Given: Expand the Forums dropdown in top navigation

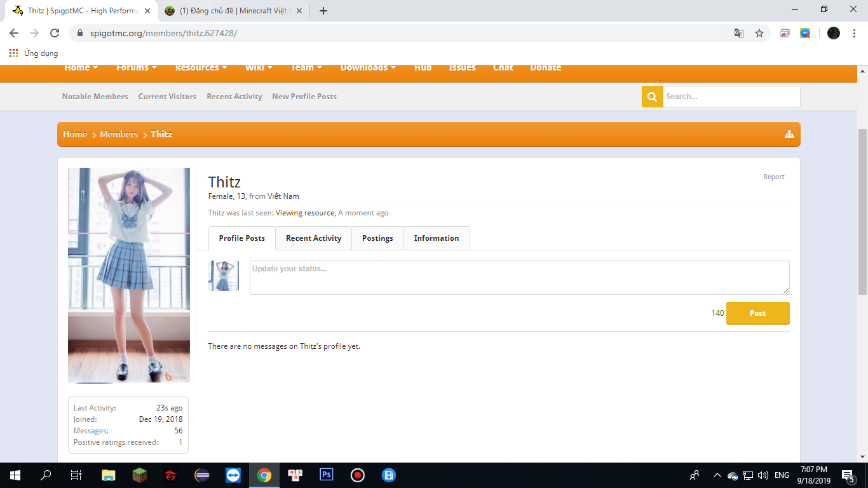Looking at the screenshot, I should click(x=136, y=68).
